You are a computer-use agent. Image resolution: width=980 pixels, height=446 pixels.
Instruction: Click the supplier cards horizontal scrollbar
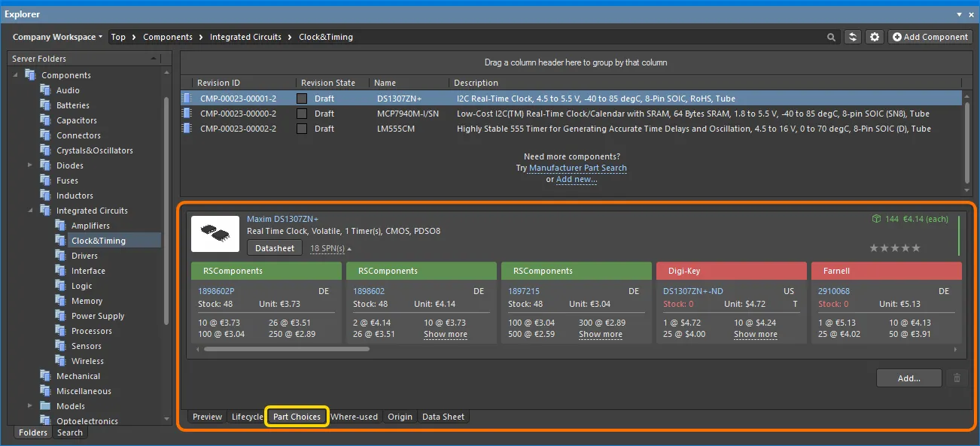(x=287, y=349)
